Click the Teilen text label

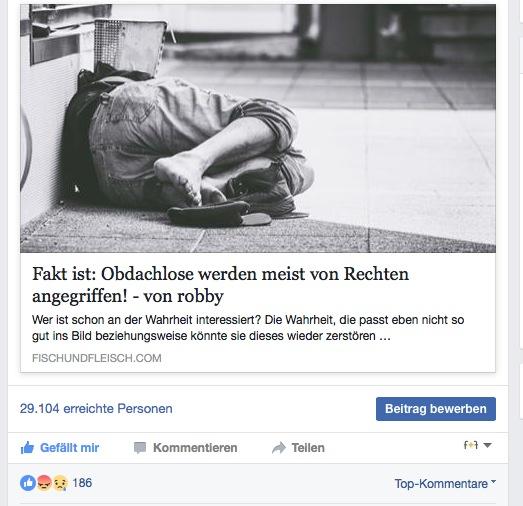308,448
